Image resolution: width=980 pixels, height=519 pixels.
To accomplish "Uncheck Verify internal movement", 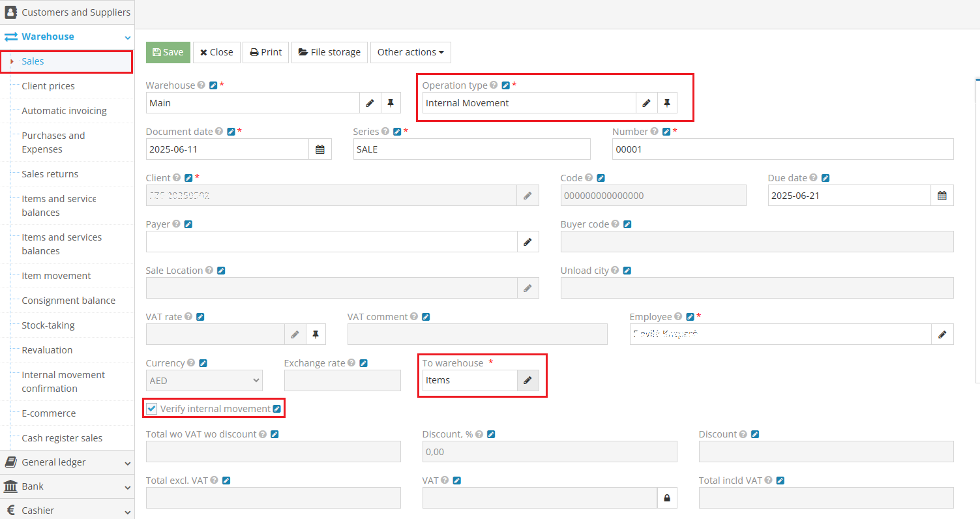I will tap(151, 408).
